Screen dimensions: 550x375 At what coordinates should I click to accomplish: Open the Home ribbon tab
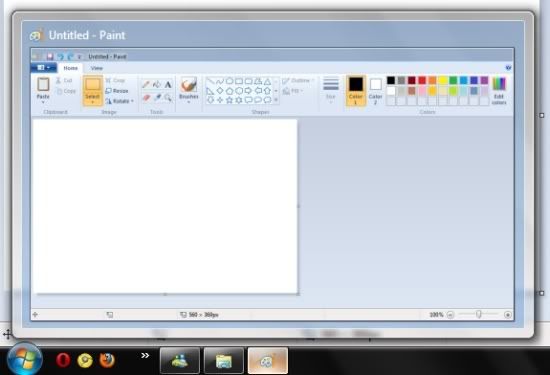[x=71, y=68]
